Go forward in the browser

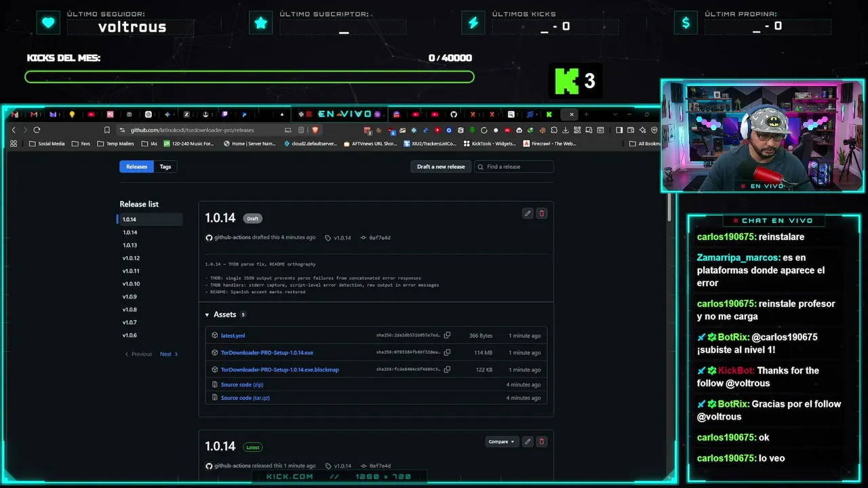click(25, 130)
